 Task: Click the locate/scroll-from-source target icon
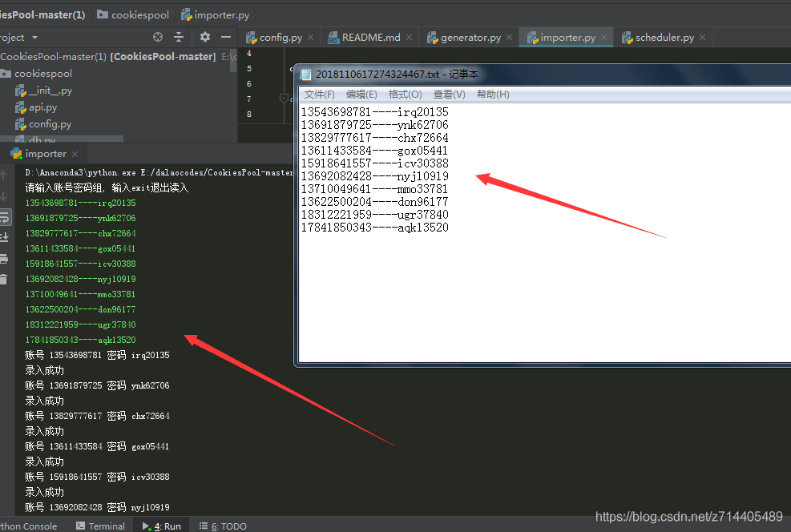point(158,37)
